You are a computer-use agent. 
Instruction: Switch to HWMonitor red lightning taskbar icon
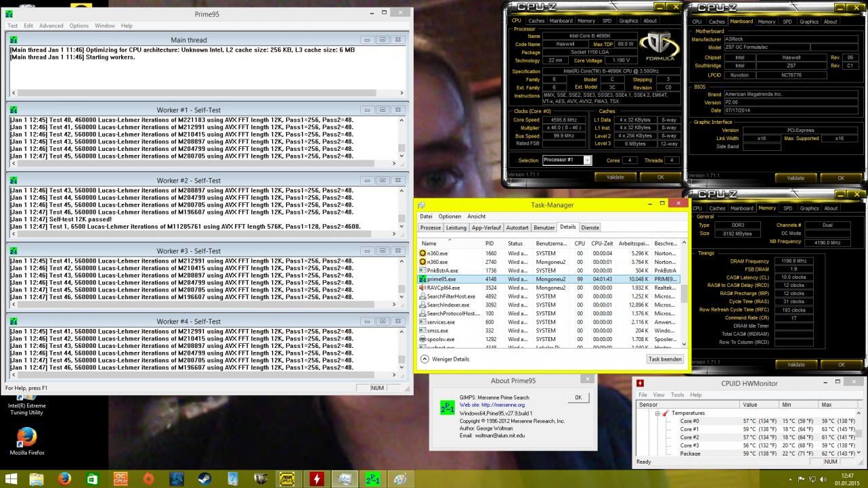[x=316, y=479]
